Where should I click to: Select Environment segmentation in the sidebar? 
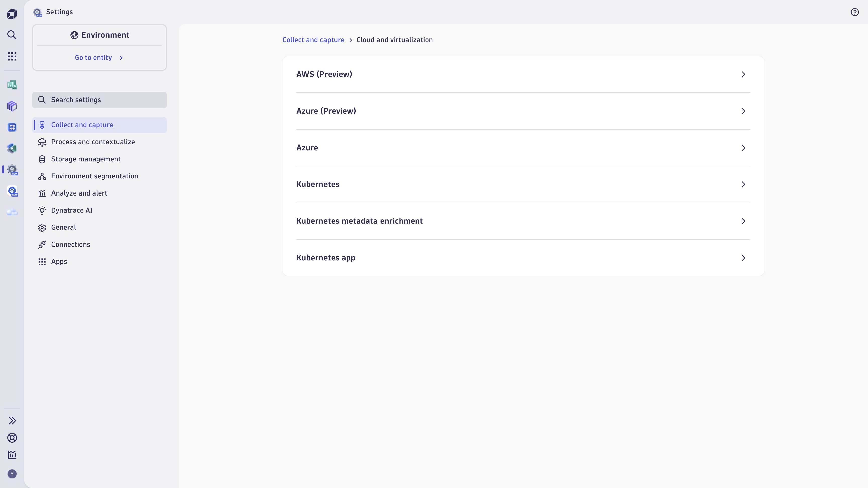point(94,176)
